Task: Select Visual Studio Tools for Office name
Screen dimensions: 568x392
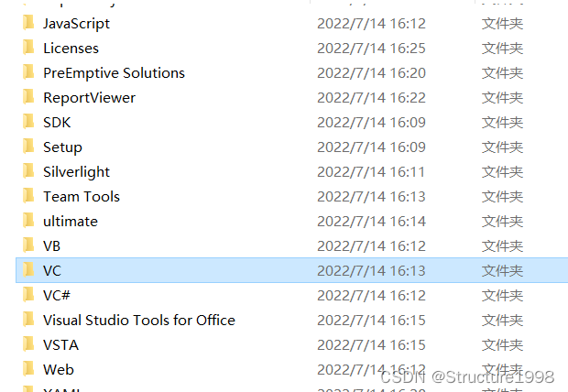Action: (139, 321)
